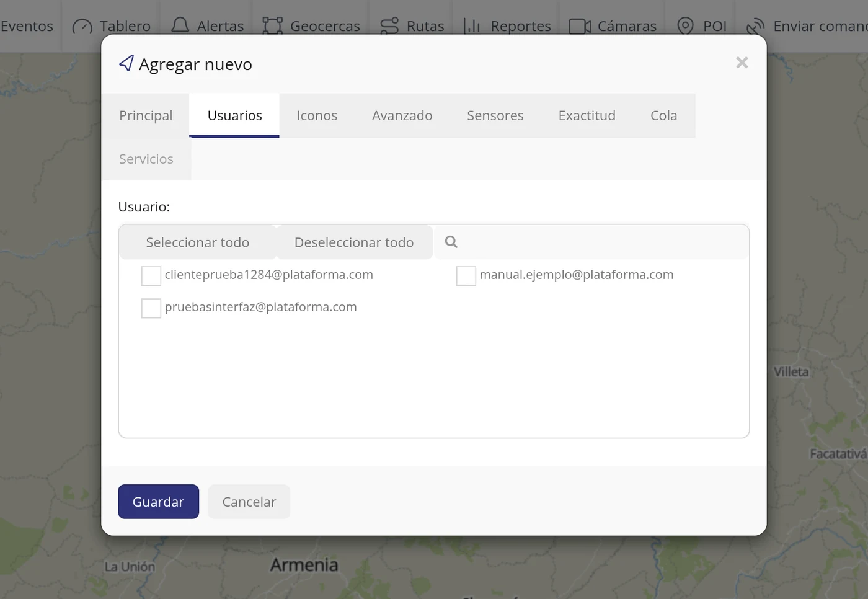Open the Enviar comando menu item
Image resolution: width=868 pixels, height=599 pixels.
807,26
